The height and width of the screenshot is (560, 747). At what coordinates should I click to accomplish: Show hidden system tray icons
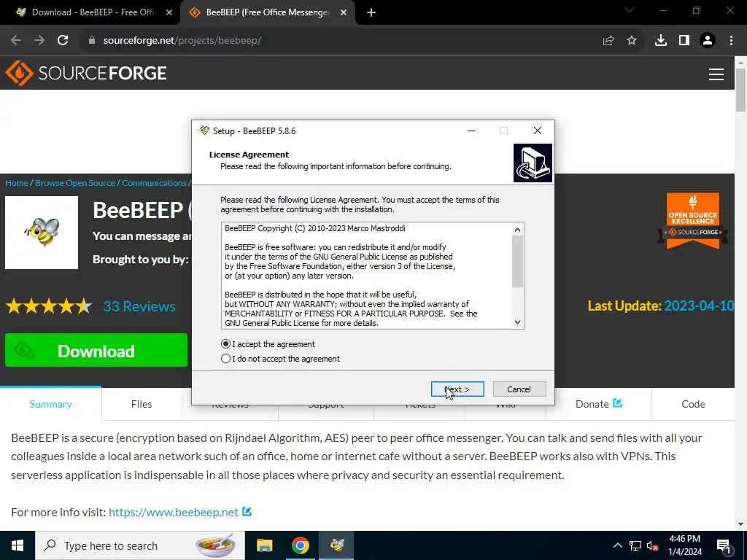(617, 545)
